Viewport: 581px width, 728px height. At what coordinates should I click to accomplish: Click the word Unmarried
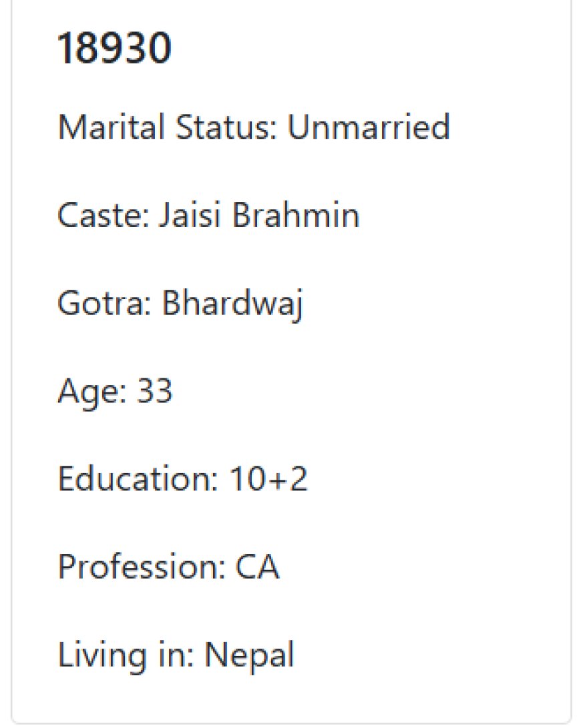(369, 127)
